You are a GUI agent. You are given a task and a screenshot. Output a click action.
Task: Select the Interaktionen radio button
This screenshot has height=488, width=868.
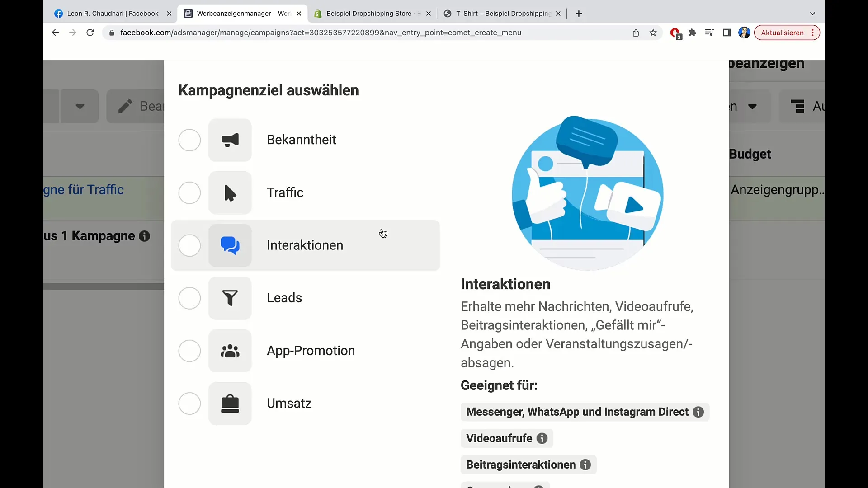[189, 245]
